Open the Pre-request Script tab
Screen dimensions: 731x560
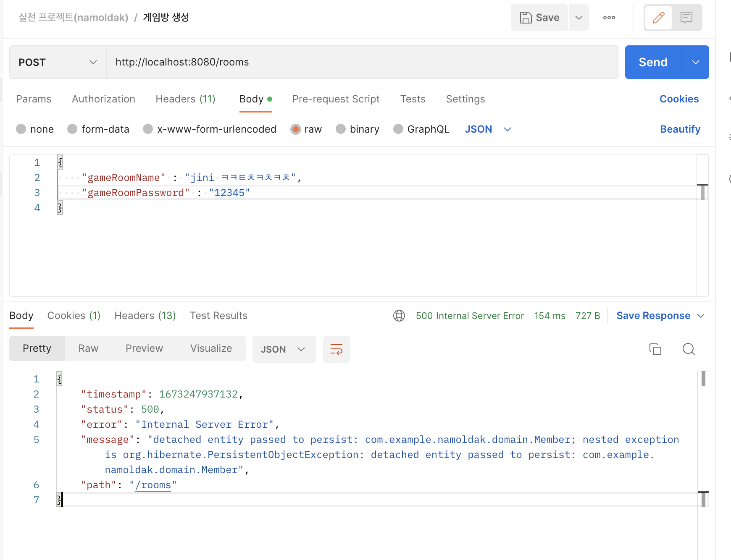(336, 99)
